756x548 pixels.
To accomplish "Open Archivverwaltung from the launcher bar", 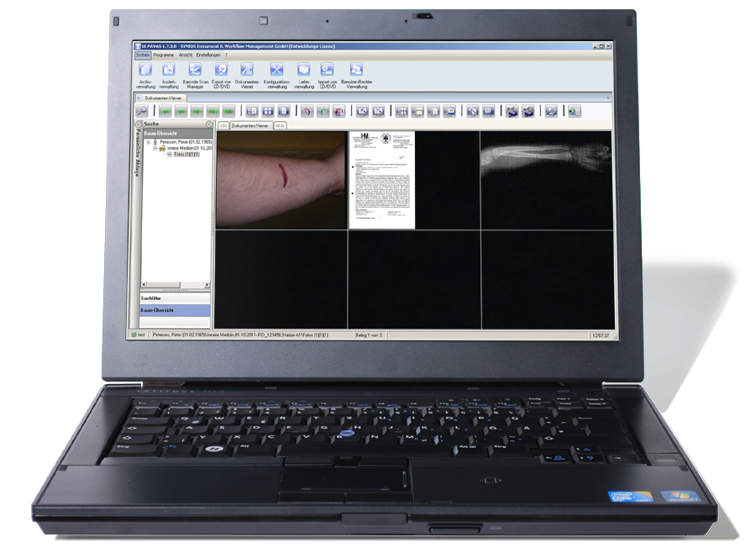I will (x=145, y=76).
